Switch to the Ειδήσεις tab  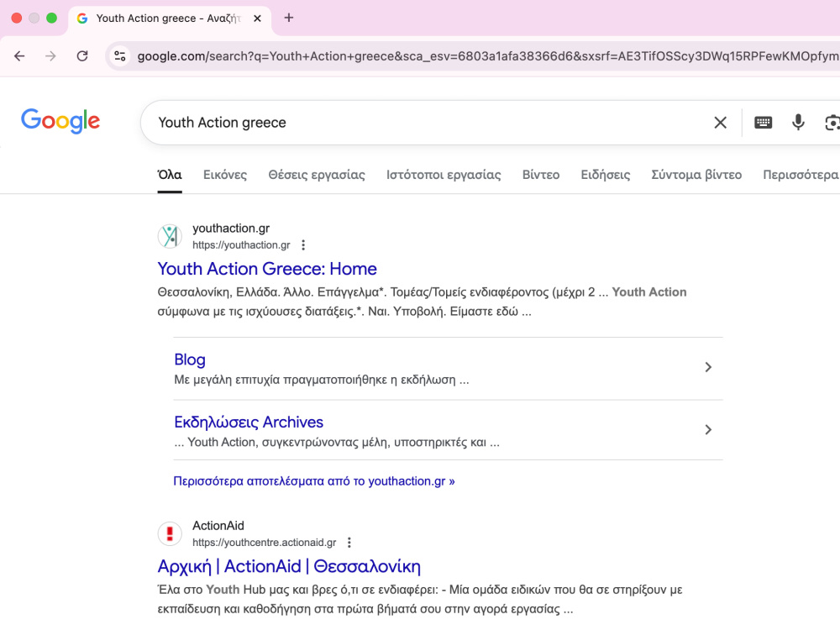tap(606, 176)
